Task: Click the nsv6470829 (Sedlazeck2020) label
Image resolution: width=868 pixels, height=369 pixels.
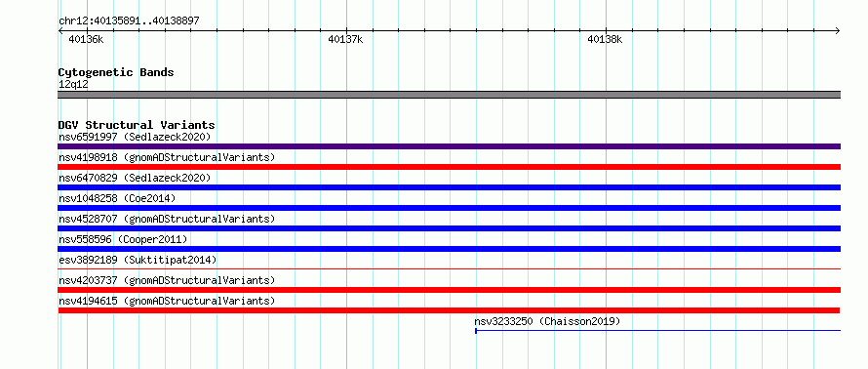Action: (x=135, y=178)
